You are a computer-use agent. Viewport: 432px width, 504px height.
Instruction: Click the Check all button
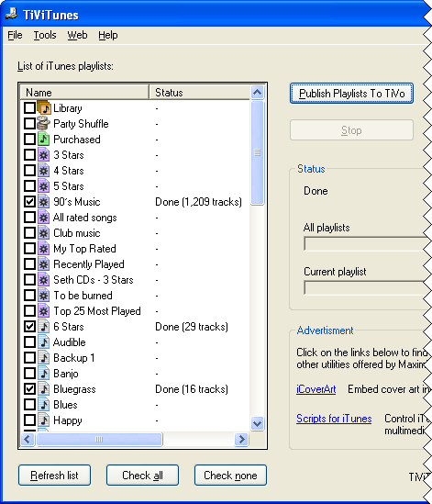pyautogui.click(x=142, y=475)
